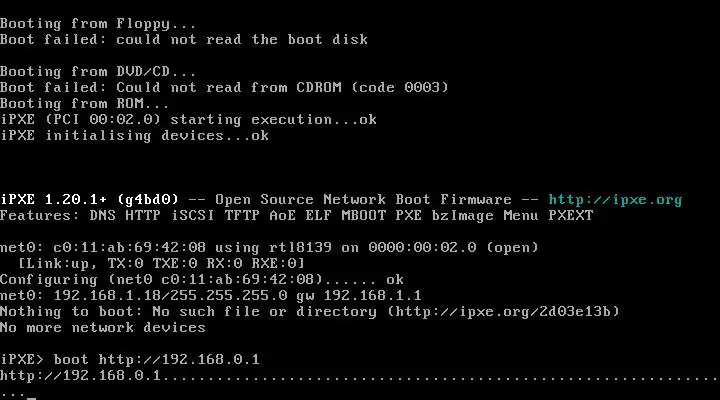The height and width of the screenshot is (400, 720).
Task: Click the 'Booting from DVD/CD...' line
Action: 98,72
